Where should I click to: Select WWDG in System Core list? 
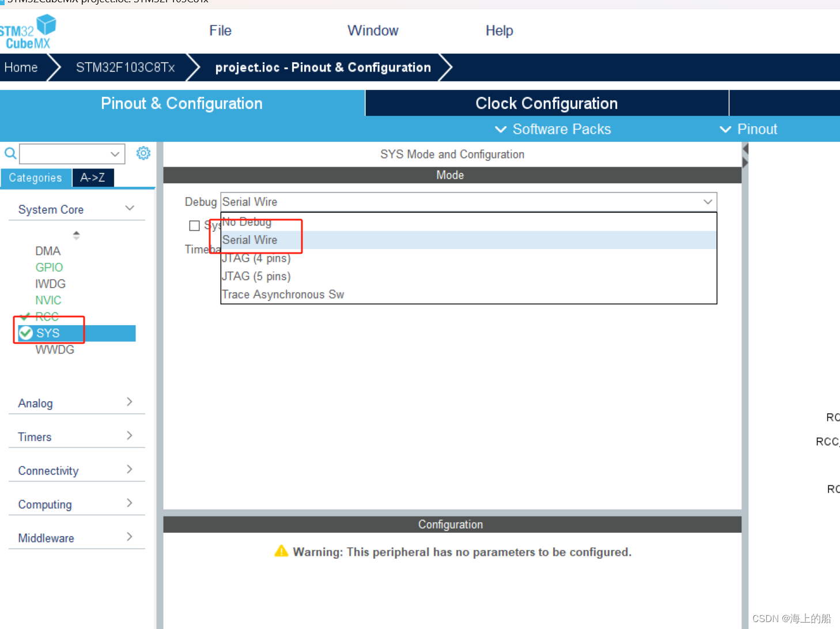(55, 349)
